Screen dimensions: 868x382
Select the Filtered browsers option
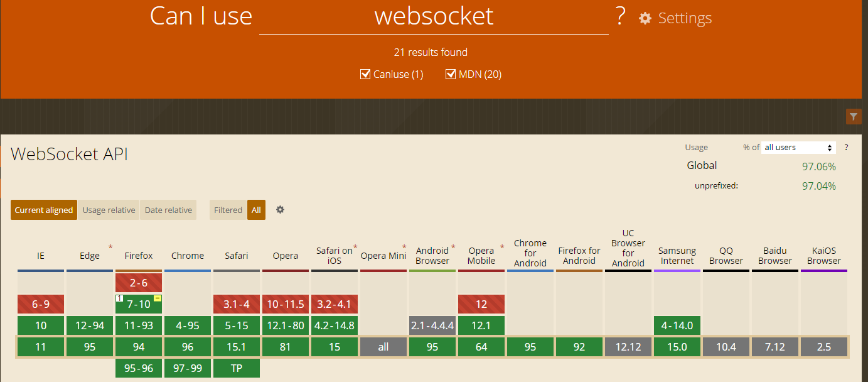point(228,210)
